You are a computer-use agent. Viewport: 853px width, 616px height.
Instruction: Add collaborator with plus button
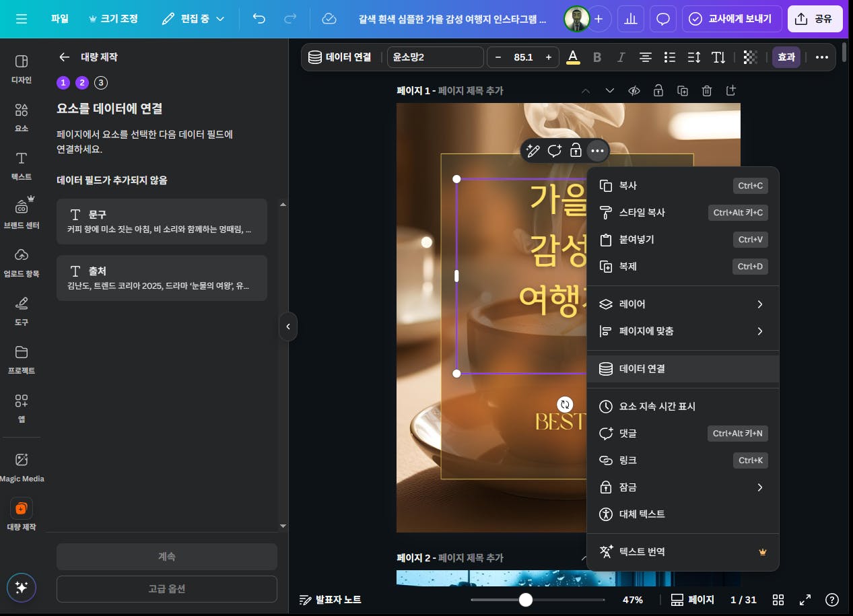click(598, 19)
